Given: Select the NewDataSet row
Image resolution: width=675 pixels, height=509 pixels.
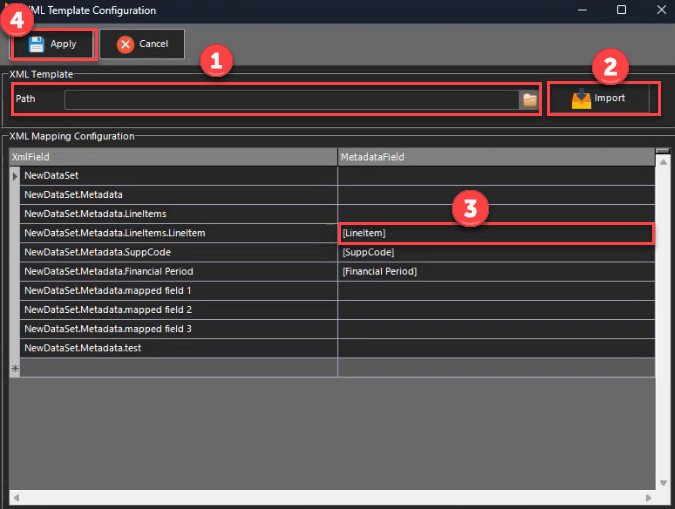Looking at the screenshot, I should tap(178, 176).
